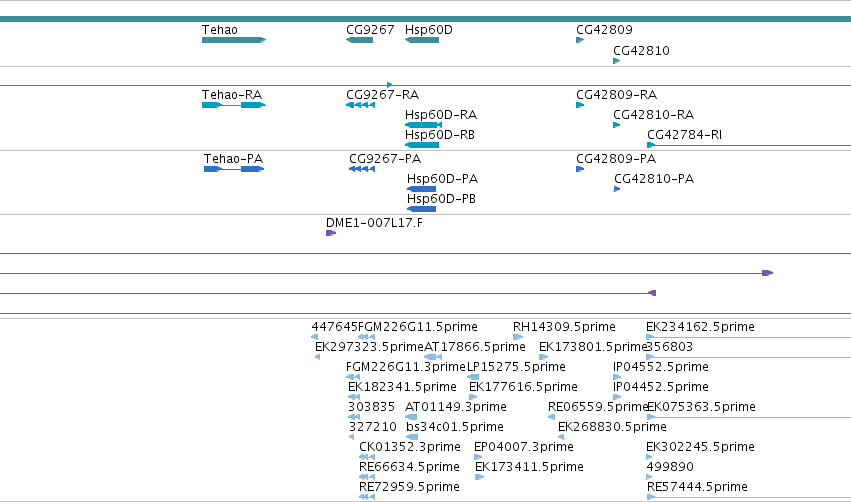Click the RH14309.5prime EST label

[x=564, y=327]
